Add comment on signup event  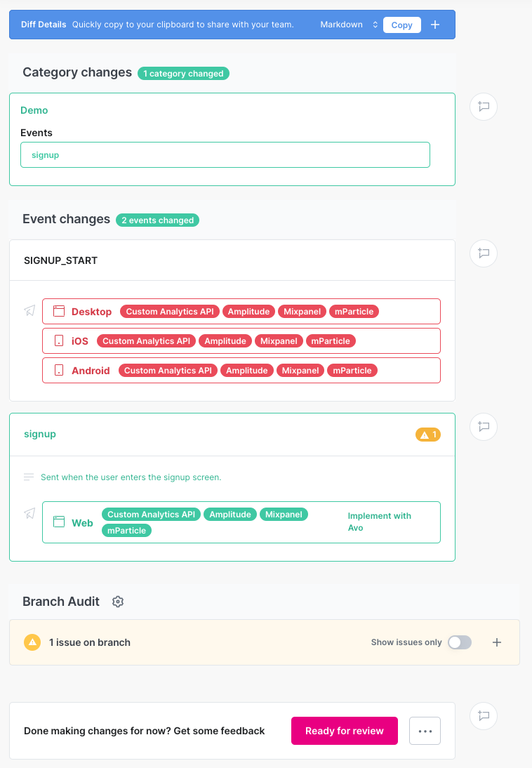coord(484,426)
